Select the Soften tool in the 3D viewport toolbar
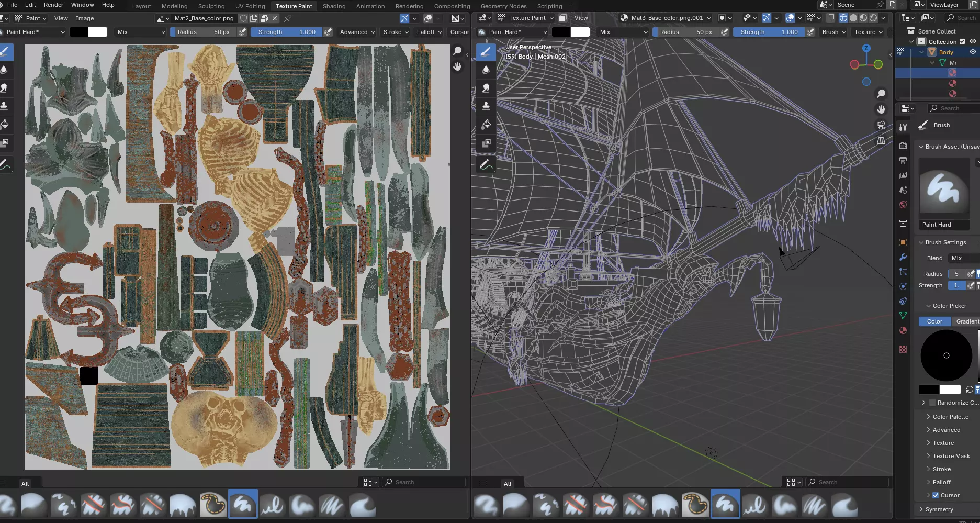This screenshot has height=523, width=980. click(x=486, y=70)
